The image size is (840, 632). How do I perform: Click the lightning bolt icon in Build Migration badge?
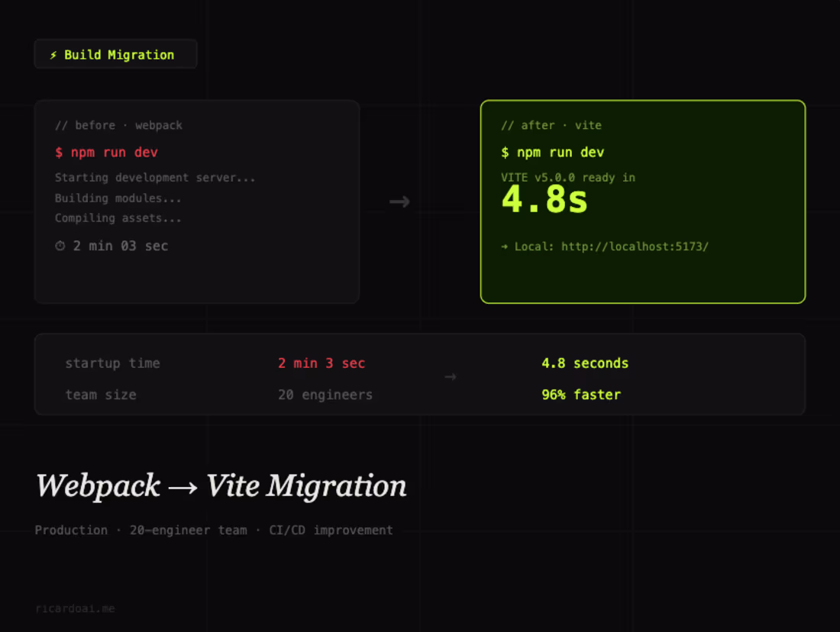pos(52,53)
